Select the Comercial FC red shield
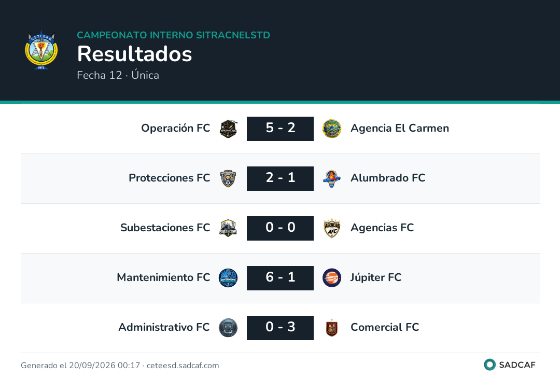The width and height of the screenshot is (560, 392). coord(332,328)
